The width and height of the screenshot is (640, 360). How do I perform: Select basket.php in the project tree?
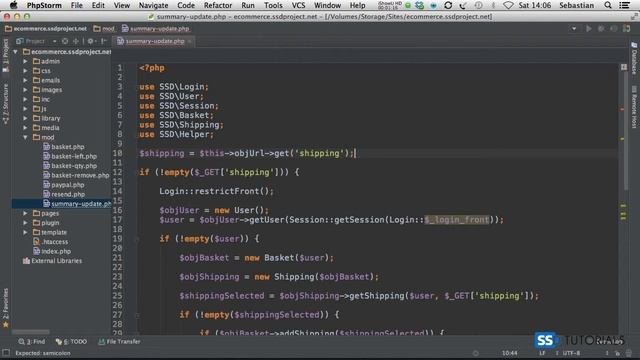tap(64, 147)
